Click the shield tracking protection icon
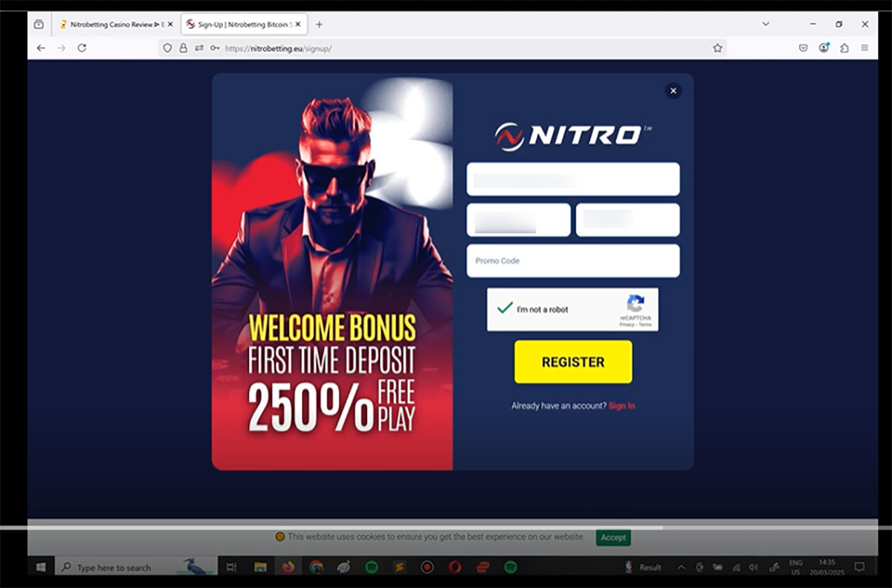Screen dimensions: 892x588 [167, 48]
